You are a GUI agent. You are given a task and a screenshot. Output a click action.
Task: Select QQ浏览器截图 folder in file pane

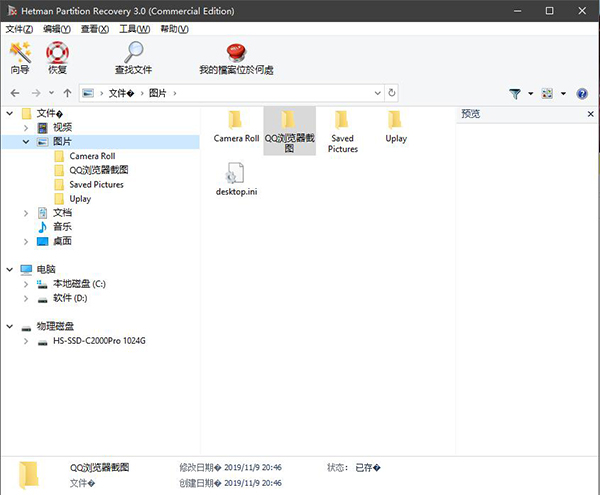pyautogui.click(x=290, y=131)
